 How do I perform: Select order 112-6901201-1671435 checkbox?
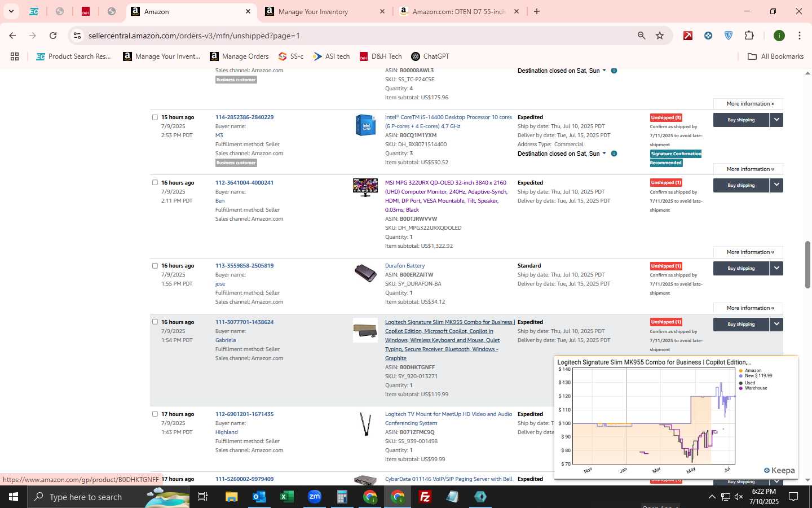[155, 414]
